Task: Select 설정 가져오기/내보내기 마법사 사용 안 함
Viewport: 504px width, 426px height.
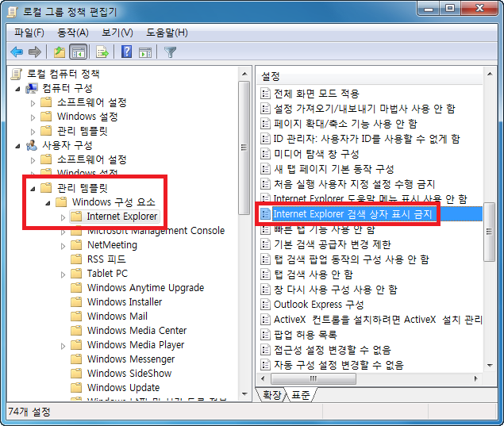Action: pos(364,109)
